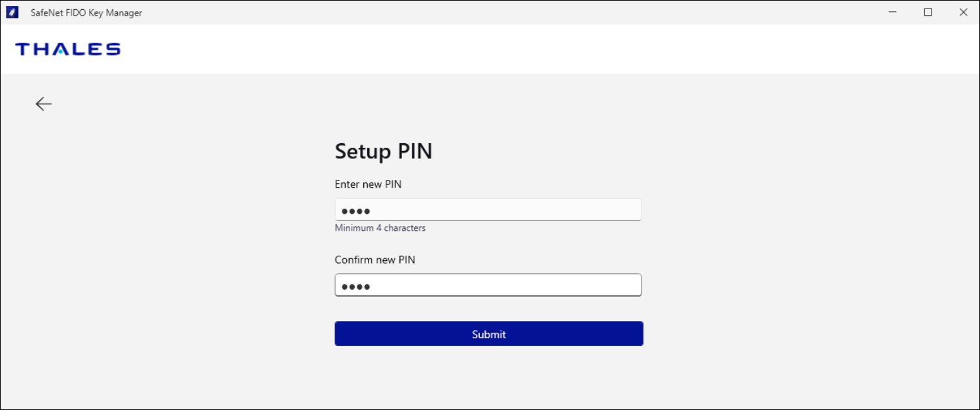Click the "Enter new PIN" label
This screenshot has width=980, height=410.
click(368, 184)
